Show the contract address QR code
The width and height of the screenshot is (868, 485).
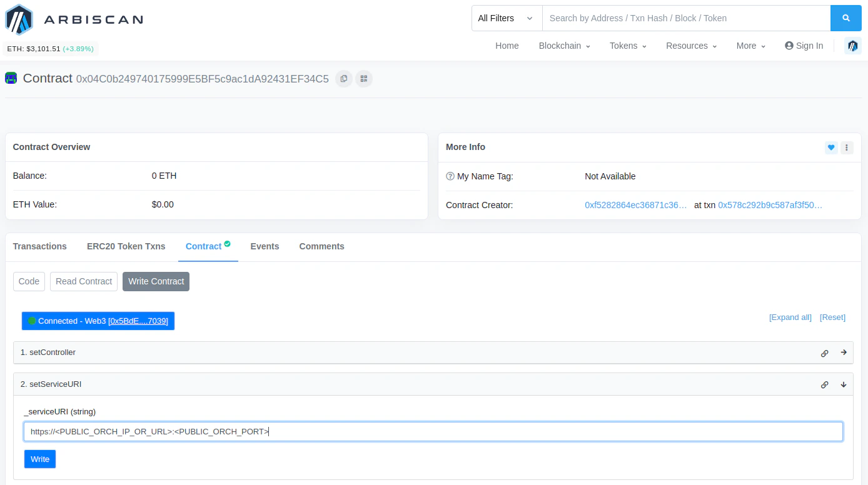[364, 79]
